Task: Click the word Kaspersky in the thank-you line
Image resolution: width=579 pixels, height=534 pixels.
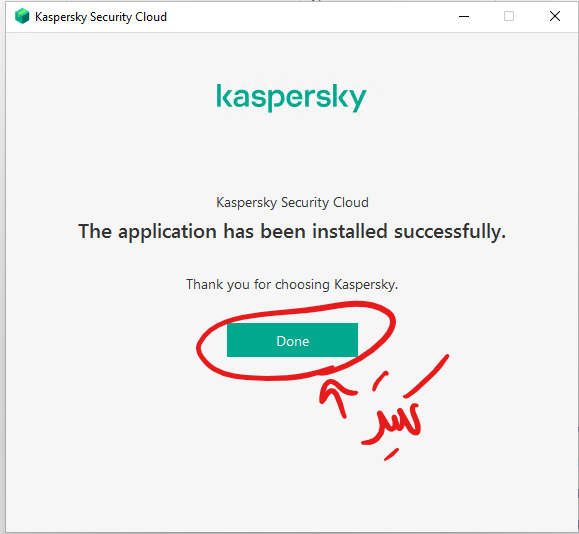Action: pos(366,284)
